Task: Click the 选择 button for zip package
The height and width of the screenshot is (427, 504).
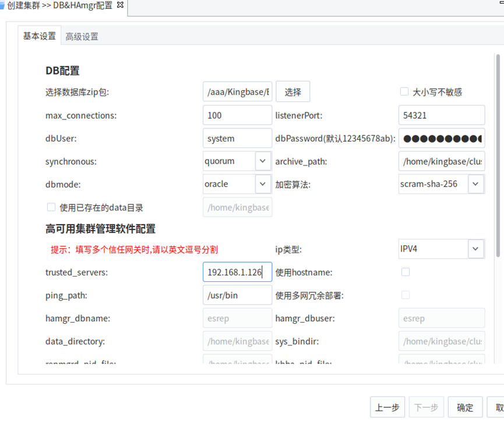Action: pos(292,92)
